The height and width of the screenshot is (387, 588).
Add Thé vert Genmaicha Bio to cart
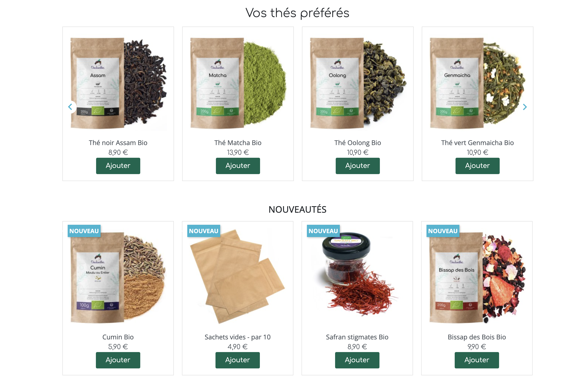[477, 166]
